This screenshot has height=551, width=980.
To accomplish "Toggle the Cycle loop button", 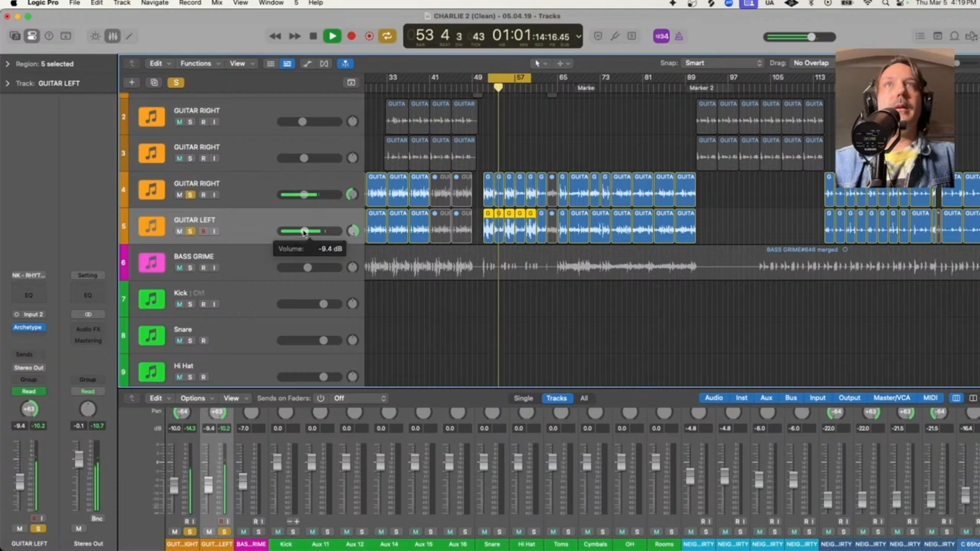I will pos(387,36).
